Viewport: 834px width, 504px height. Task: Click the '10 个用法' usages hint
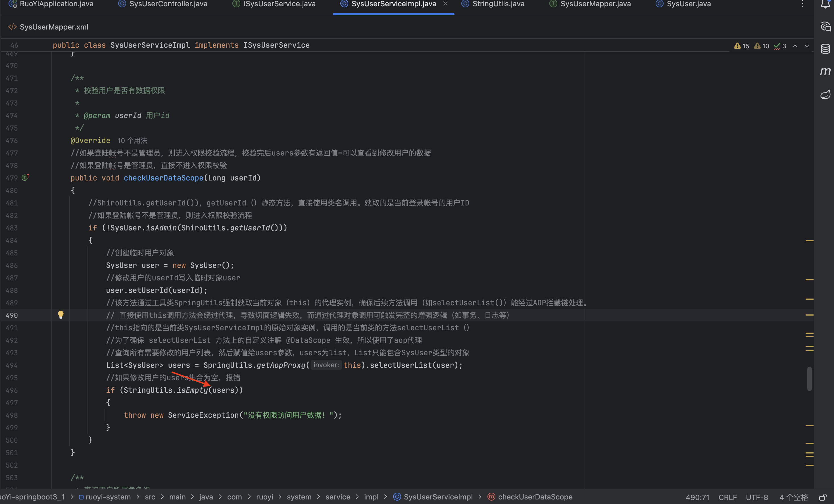point(132,141)
